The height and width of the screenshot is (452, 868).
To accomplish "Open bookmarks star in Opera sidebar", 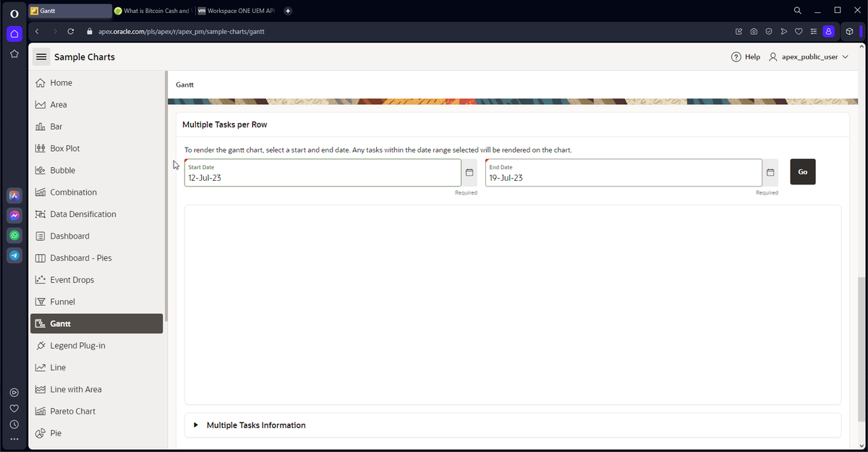I will [x=14, y=54].
